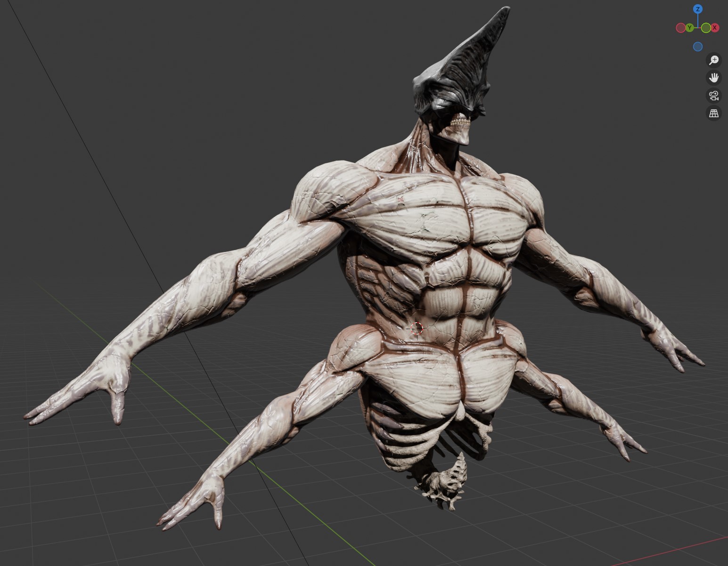Toggle the camera view icon
This screenshot has width=728, height=566.
pos(714,96)
